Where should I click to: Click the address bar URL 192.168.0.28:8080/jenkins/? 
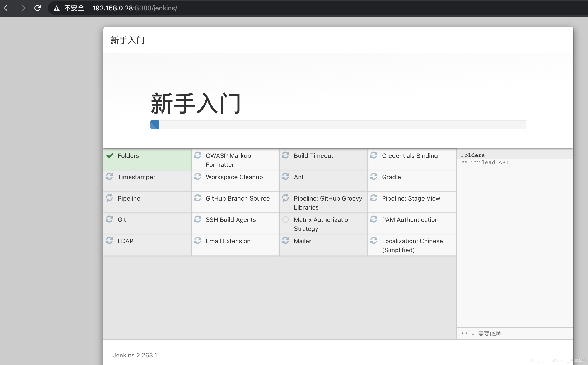[x=135, y=8]
